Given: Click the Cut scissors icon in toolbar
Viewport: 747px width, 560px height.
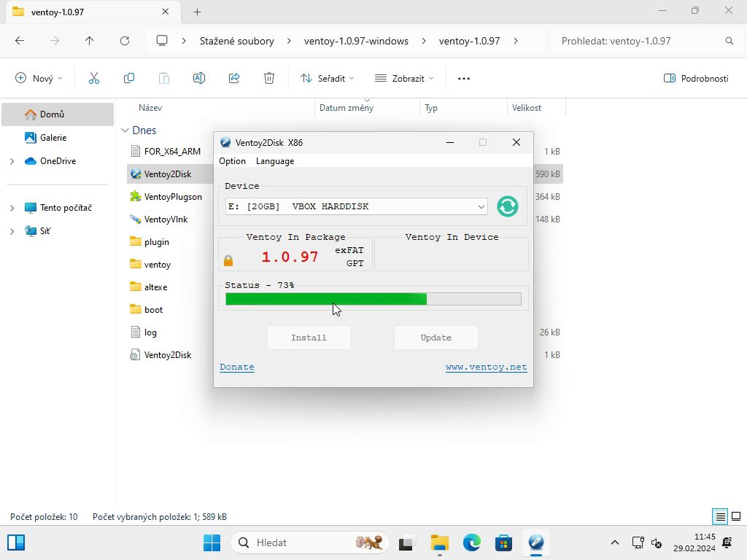Looking at the screenshot, I should (x=93, y=78).
